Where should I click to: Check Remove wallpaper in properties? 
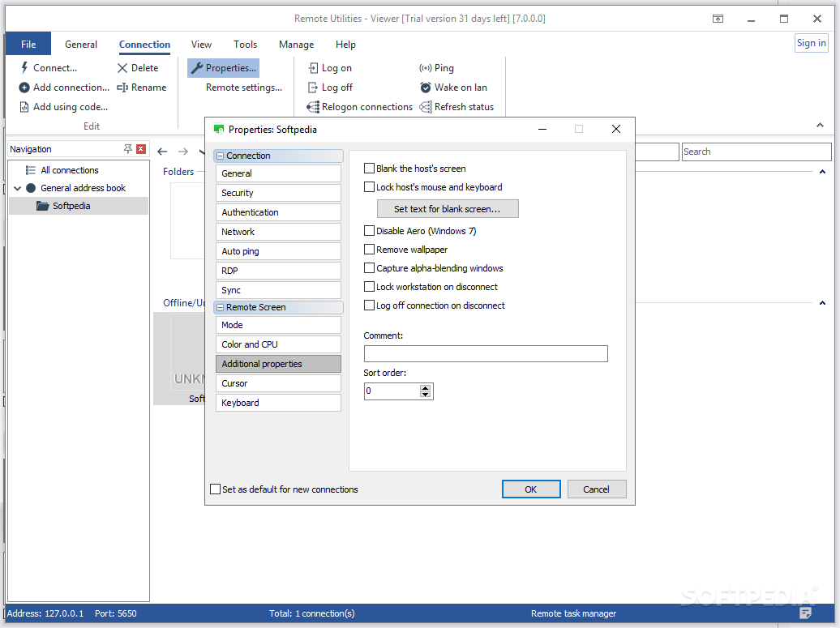369,250
